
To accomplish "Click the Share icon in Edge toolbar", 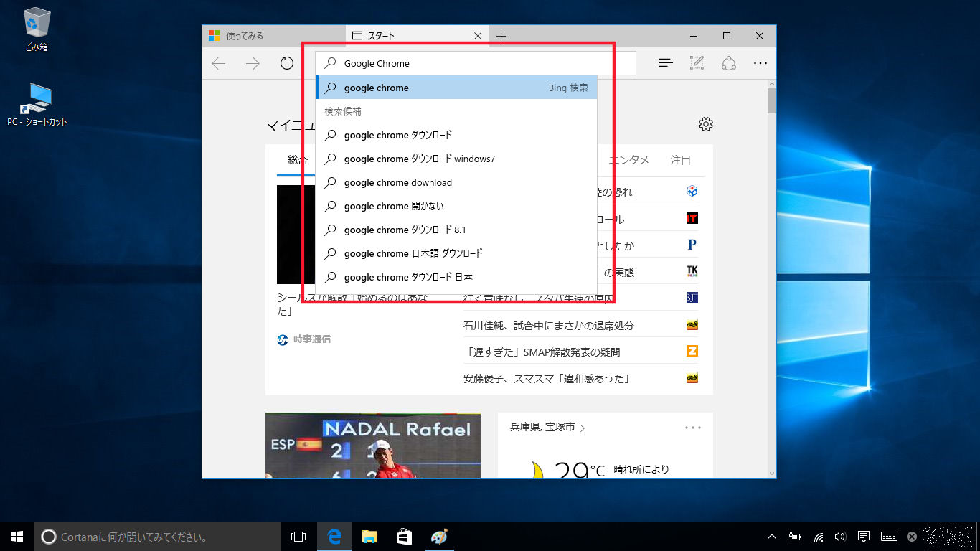I will [x=729, y=63].
